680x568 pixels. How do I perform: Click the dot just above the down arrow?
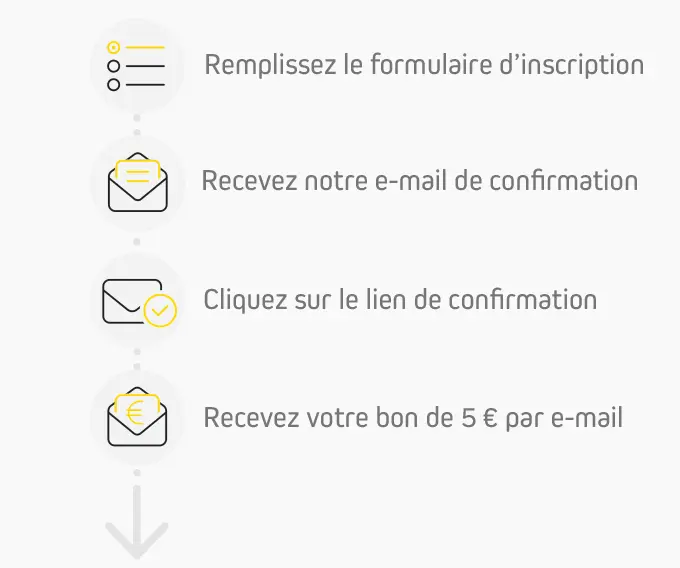pyautogui.click(x=137, y=473)
